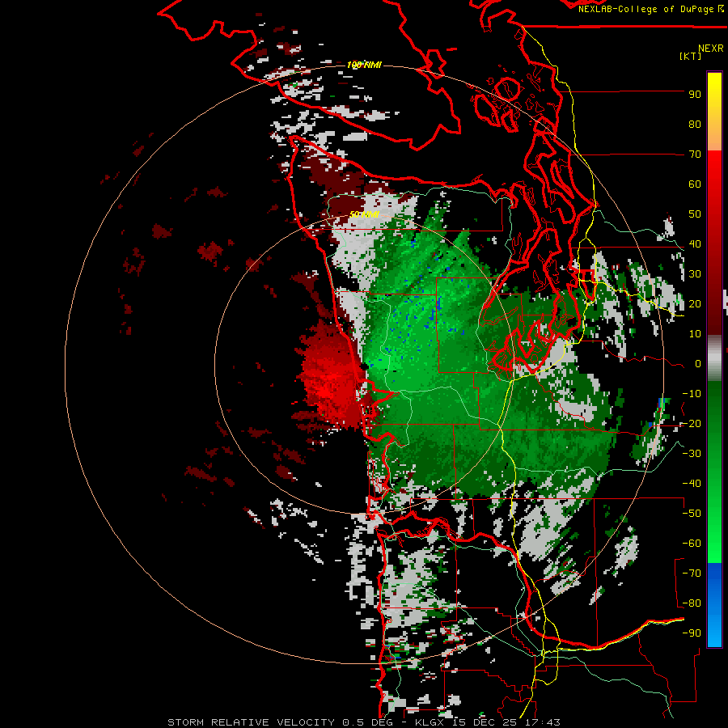Click the 0.5 DEG elevation text
This screenshot has width=728, height=728.
(x=368, y=722)
